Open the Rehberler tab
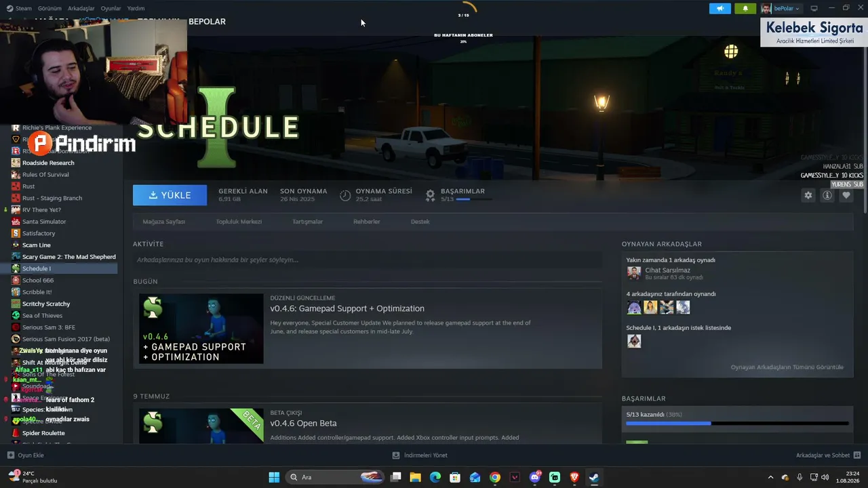This screenshot has width=868, height=488. coord(367,222)
